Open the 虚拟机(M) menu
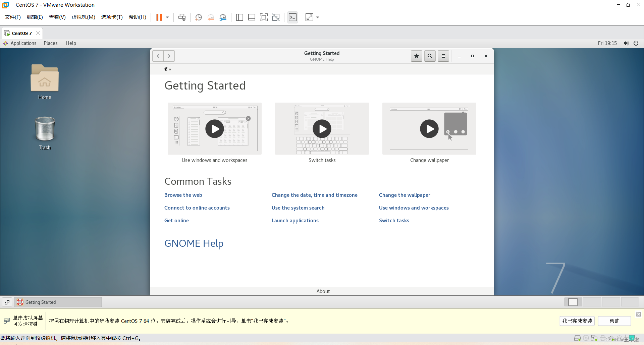Screen dimensions: 644x345 (84, 17)
